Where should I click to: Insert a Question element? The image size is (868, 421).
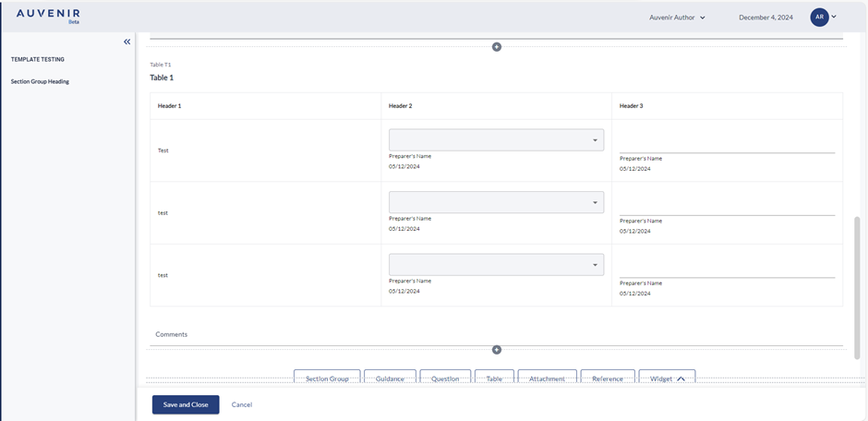tap(445, 379)
